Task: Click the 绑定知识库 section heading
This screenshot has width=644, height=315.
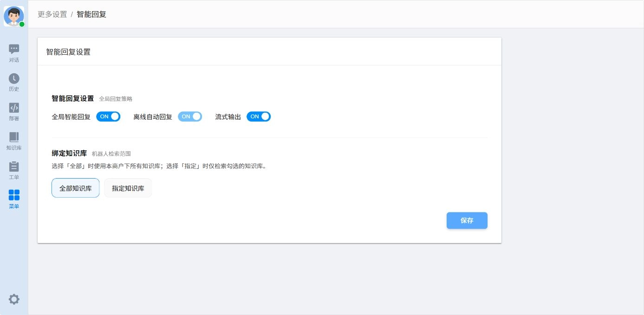Action: pos(69,153)
